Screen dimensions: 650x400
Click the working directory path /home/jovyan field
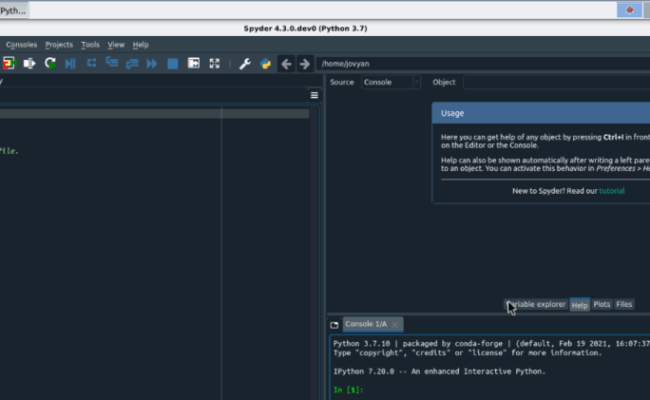pos(483,64)
